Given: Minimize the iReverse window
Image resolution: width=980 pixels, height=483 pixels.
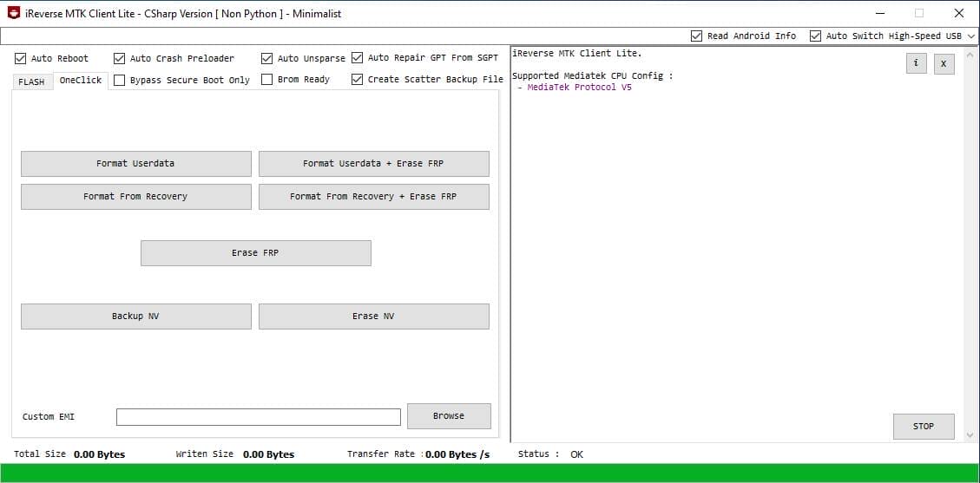Looking at the screenshot, I should click(x=879, y=13).
